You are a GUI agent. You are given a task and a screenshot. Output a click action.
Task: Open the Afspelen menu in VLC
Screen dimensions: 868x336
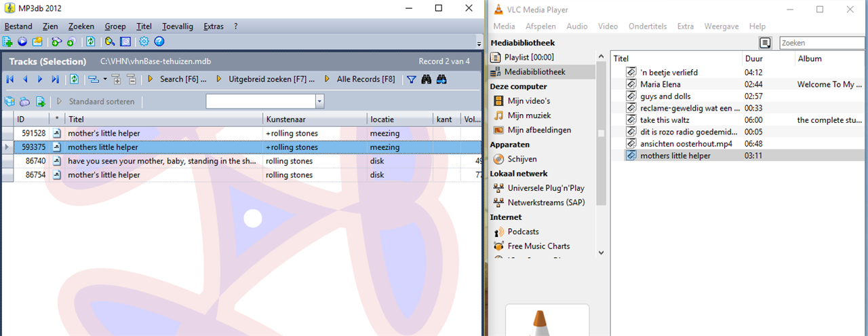[540, 26]
